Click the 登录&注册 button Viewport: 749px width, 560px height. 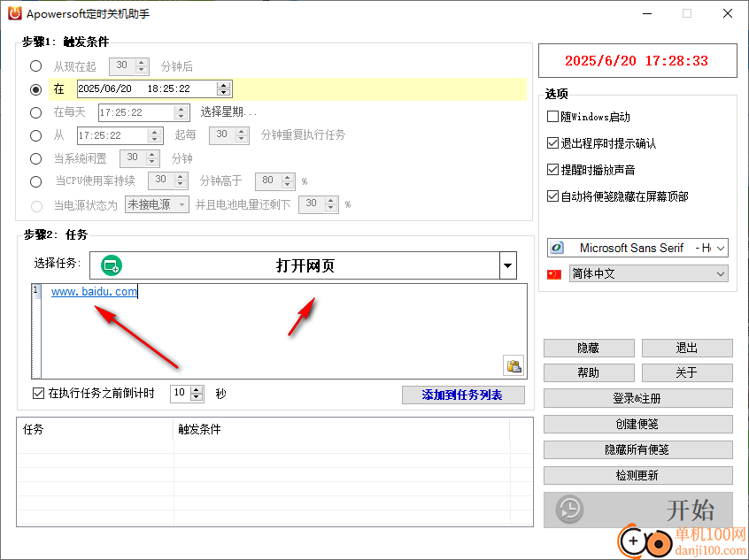637,398
